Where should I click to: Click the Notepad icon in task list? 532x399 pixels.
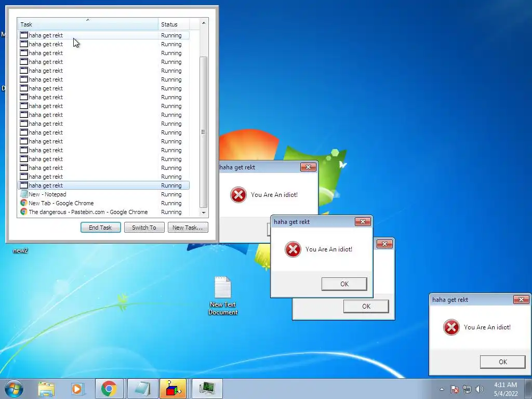click(24, 194)
